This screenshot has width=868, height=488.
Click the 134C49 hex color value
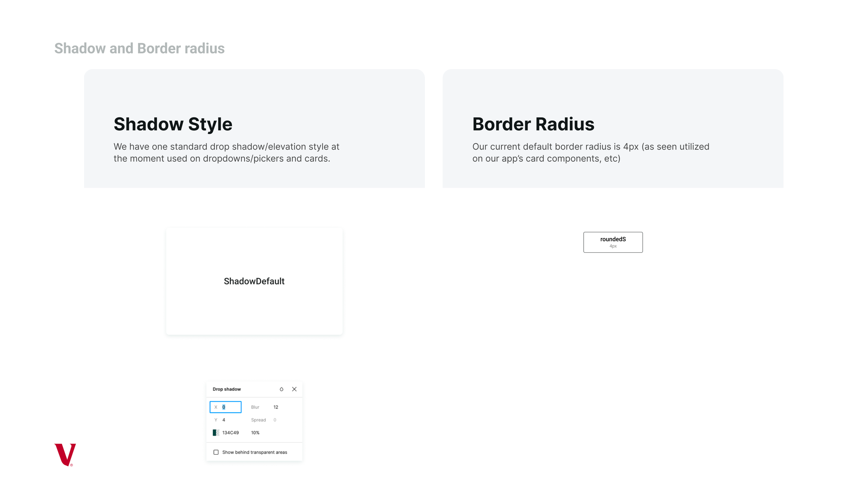[231, 433]
